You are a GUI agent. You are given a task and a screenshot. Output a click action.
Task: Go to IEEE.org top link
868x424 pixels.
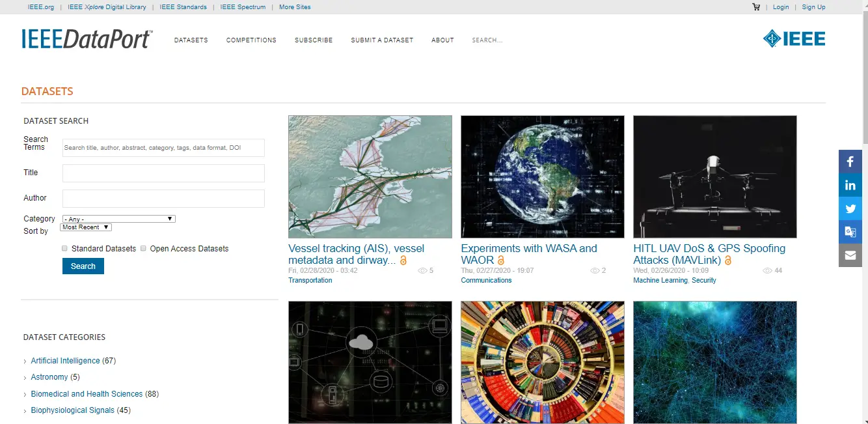(41, 7)
